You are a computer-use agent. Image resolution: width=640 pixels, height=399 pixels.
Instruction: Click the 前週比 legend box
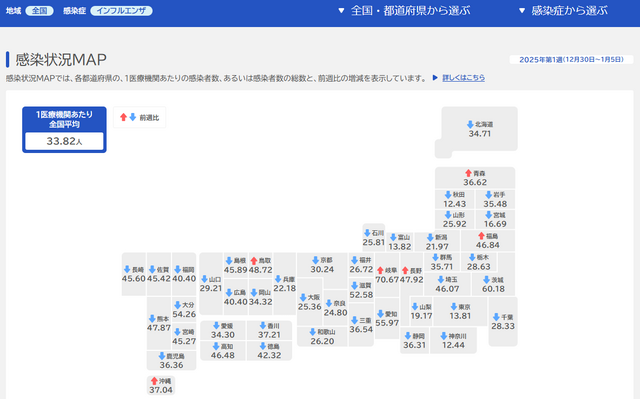(x=140, y=117)
